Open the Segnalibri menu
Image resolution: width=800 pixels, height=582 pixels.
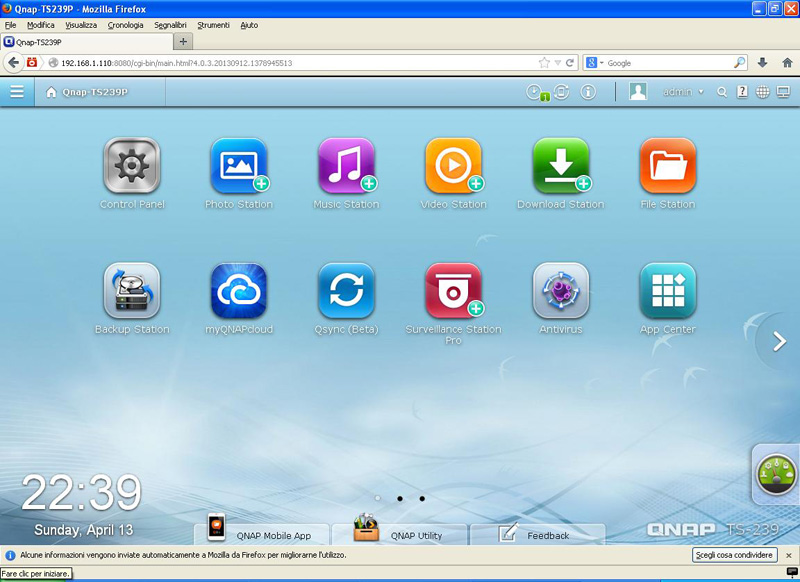coord(170,25)
